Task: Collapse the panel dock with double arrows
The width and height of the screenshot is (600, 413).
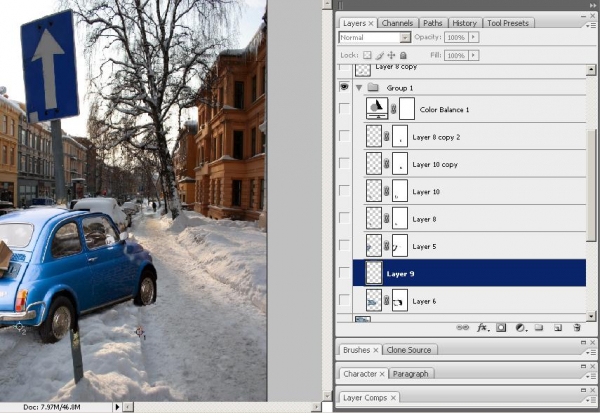Action: pyautogui.click(x=593, y=5)
